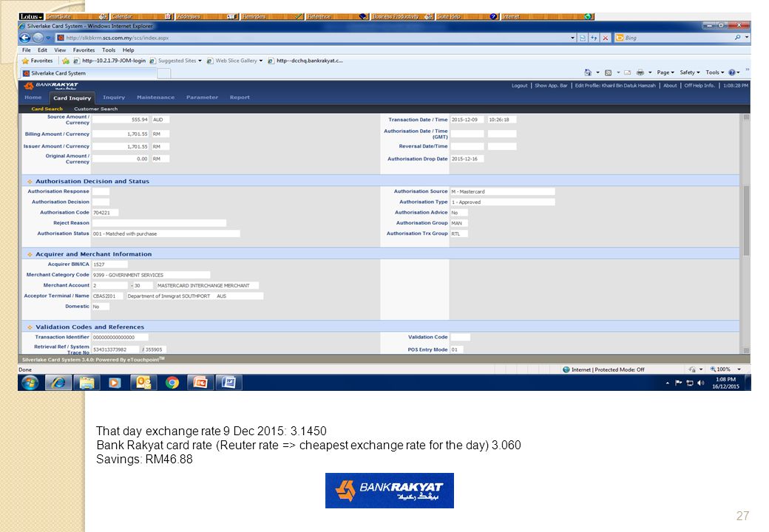This screenshot has width=769, height=532.
Task: Open Lotus SmartSuite drawer
Action: [x=76, y=17]
